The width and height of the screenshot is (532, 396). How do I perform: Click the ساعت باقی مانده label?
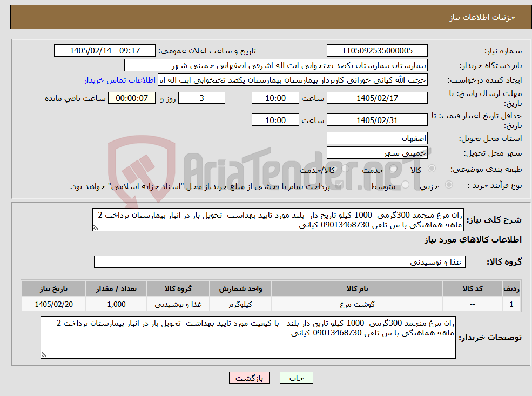tap(75, 98)
